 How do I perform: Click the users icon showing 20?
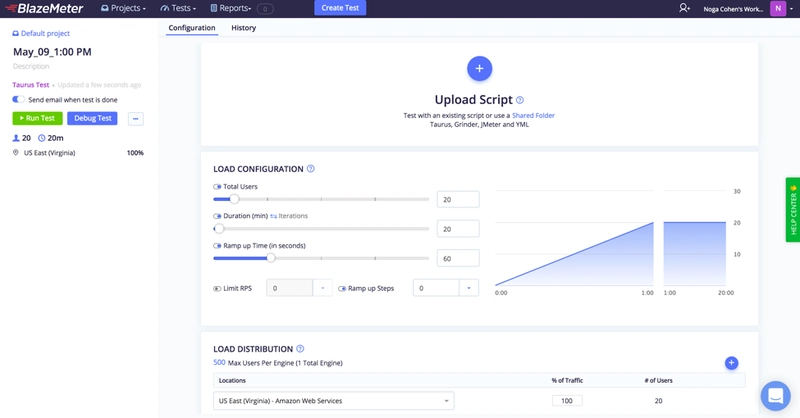click(16, 138)
